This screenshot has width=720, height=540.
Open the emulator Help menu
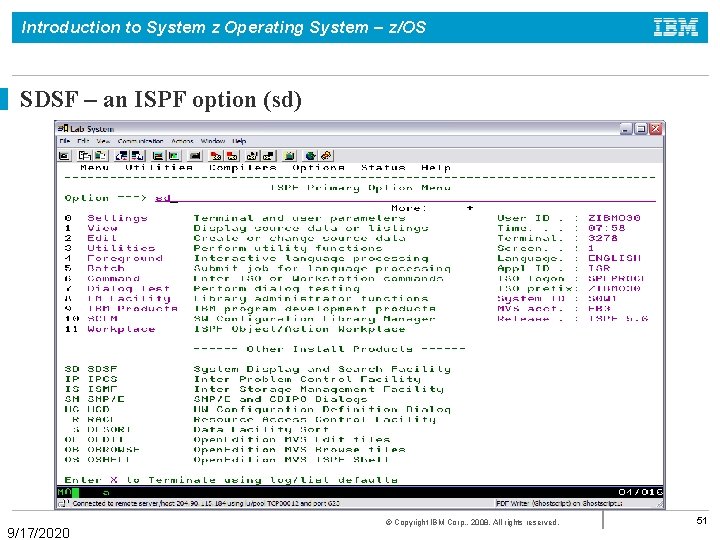(x=239, y=141)
